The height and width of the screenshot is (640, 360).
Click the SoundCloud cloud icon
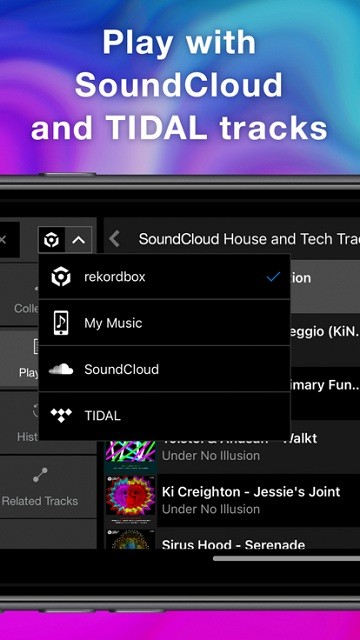coord(61,369)
